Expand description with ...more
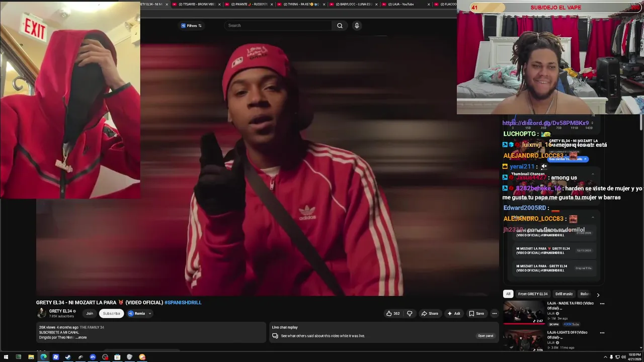The height and width of the screenshot is (362, 644). [82, 337]
